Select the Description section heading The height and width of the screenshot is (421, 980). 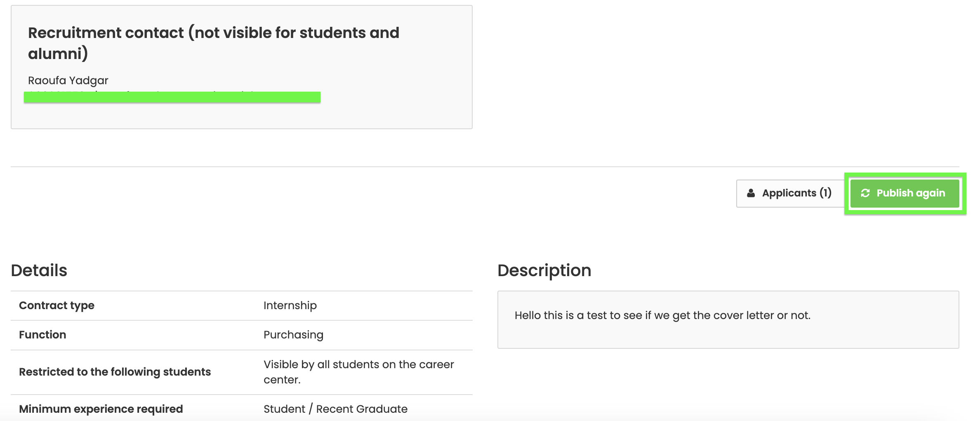(544, 270)
